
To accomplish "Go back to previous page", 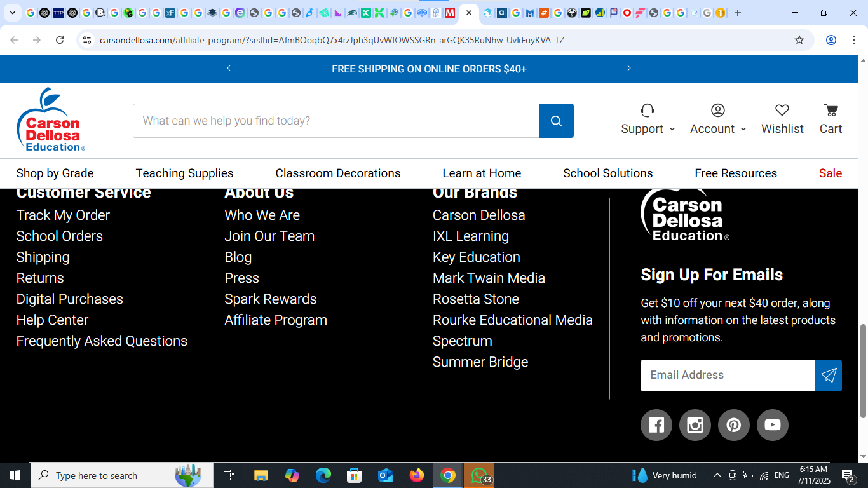I will (14, 40).
